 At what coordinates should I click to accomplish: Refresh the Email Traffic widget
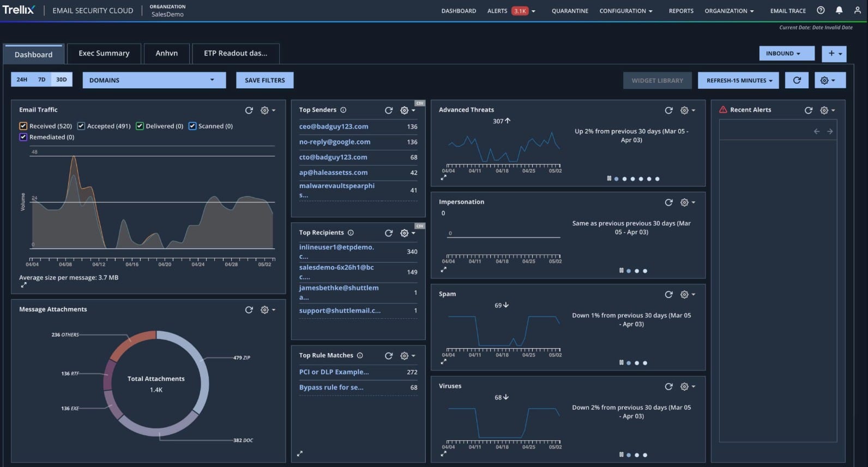(x=249, y=110)
